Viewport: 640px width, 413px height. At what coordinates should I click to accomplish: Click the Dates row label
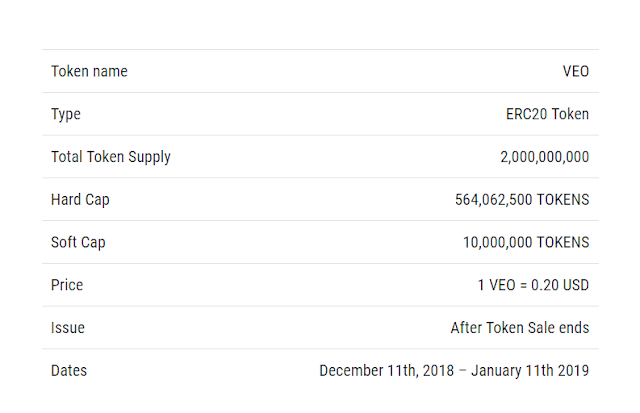(69, 371)
